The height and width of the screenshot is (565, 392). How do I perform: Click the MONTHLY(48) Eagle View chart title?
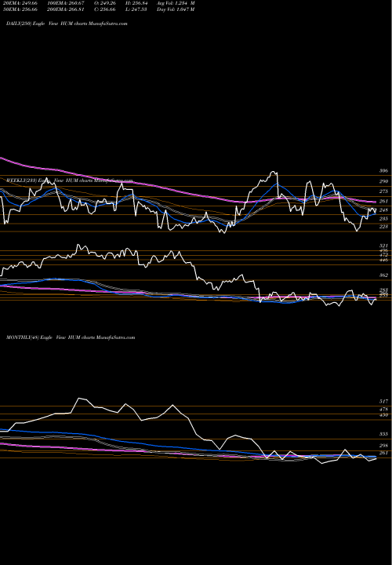tap(71, 337)
